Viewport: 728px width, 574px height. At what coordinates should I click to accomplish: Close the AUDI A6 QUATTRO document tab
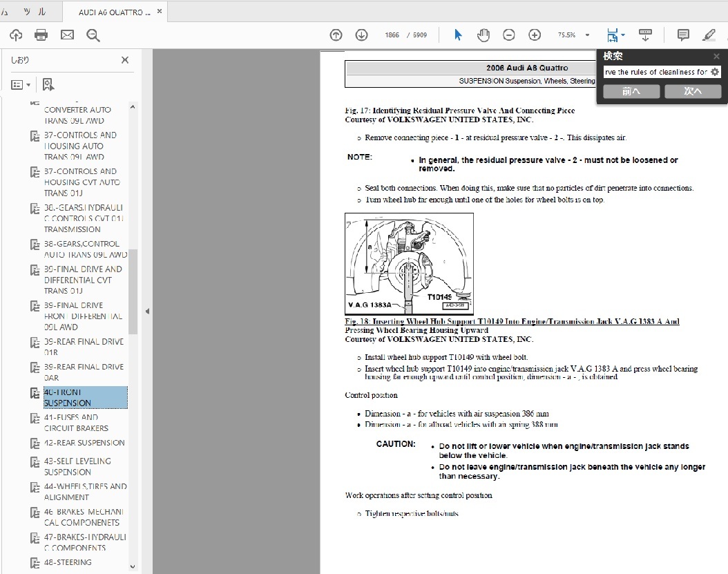[x=160, y=12]
